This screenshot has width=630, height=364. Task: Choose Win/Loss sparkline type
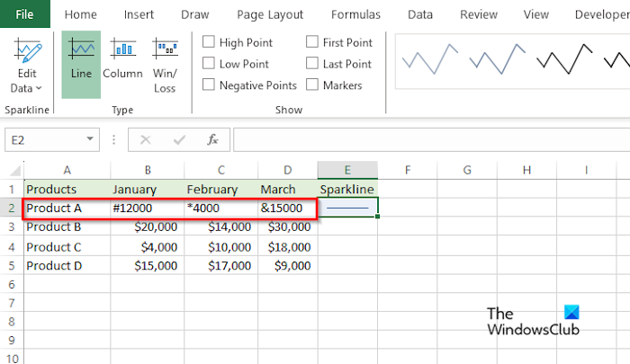pos(165,64)
